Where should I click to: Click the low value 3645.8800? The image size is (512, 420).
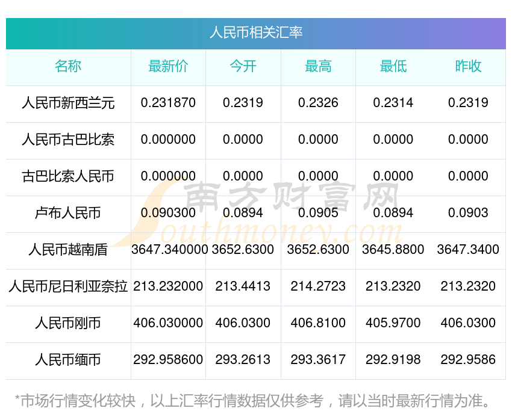[393, 250]
